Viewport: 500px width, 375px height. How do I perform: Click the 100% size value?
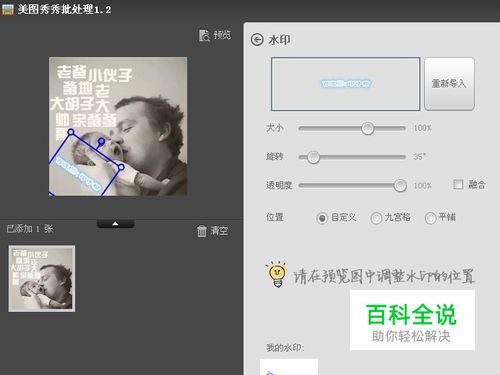(422, 128)
